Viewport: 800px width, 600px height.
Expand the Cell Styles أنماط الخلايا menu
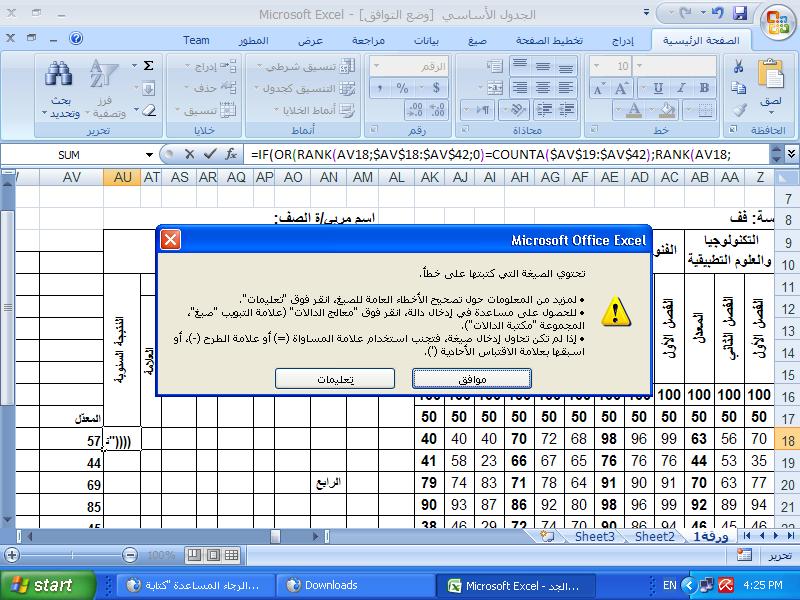(314, 110)
